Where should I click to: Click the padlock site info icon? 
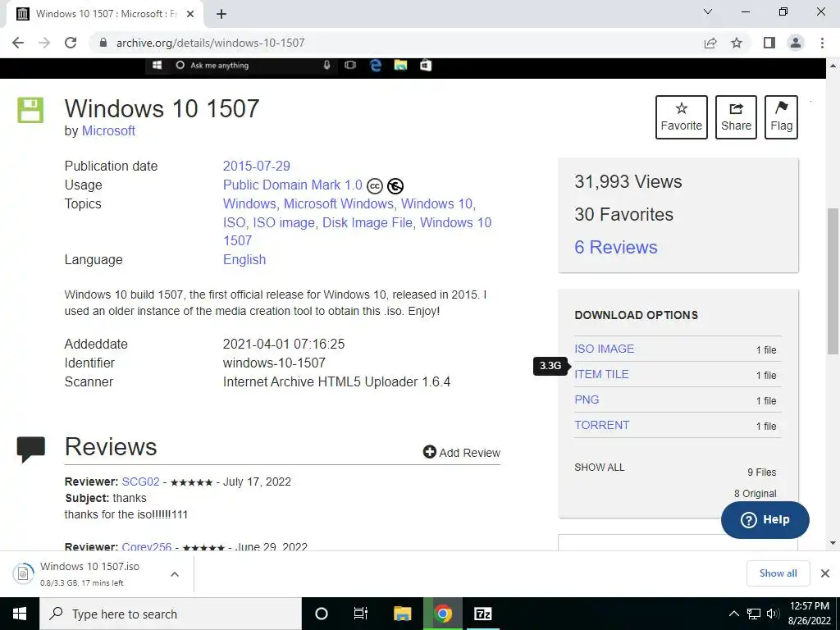103,43
